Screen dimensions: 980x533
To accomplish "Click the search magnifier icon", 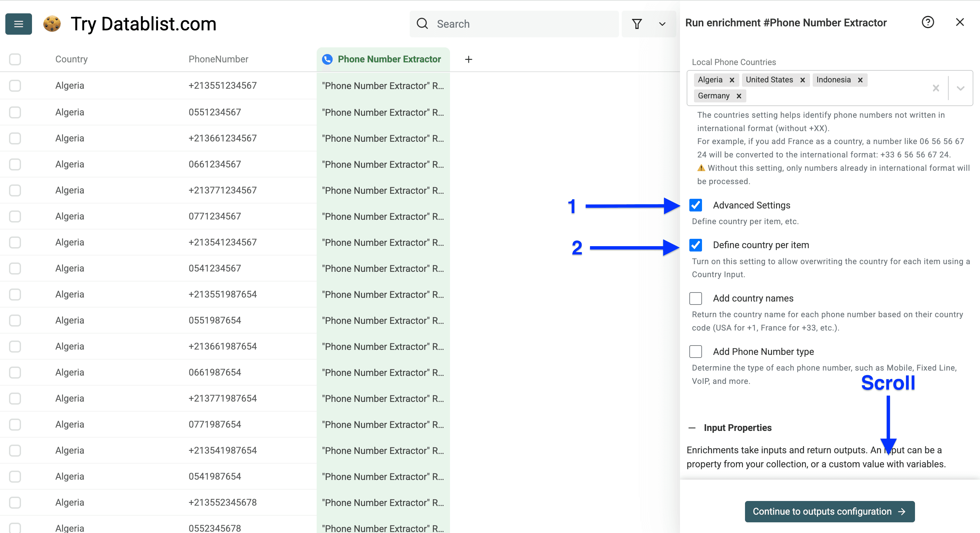I will [x=422, y=24].
